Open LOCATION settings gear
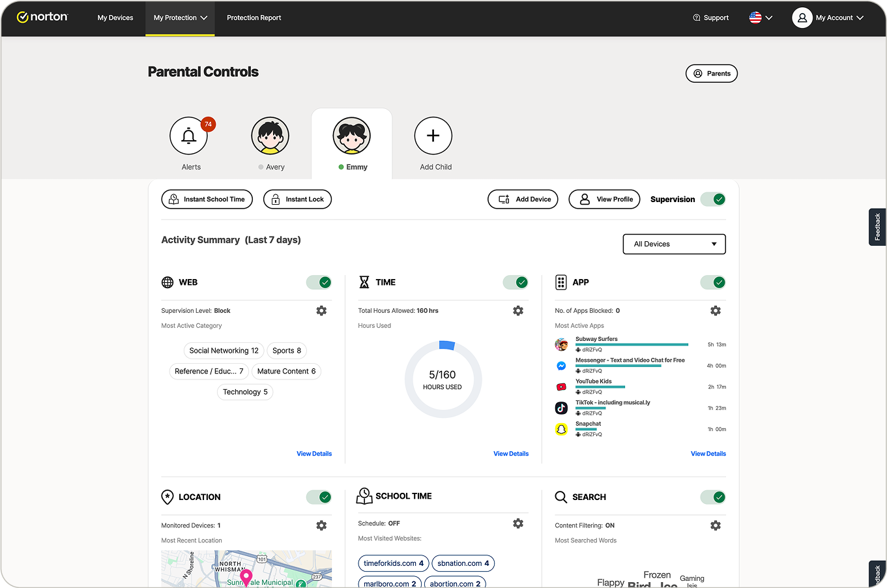 click(321, 525)
